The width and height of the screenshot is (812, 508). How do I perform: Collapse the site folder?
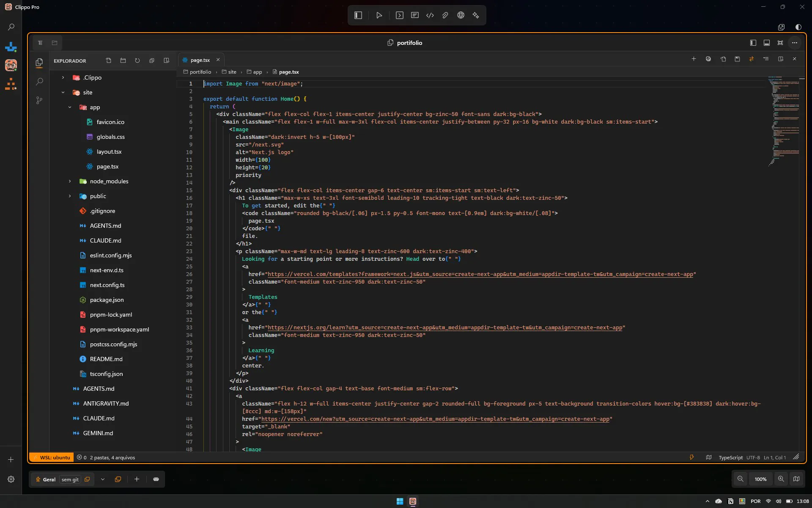(x=63, y=92)
